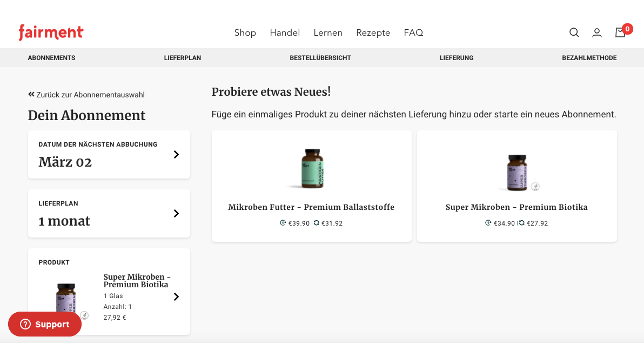Switch to the Bezahlmethode tab
The width and height of the screenshot is (644, 343).
pyautogui.click(x=589, y=58)
